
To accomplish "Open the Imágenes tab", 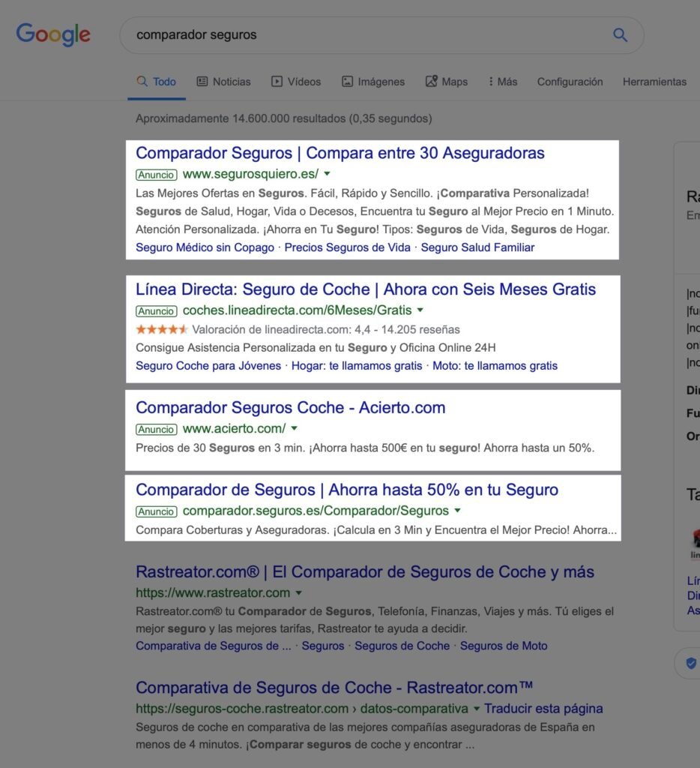I will 373,82.
